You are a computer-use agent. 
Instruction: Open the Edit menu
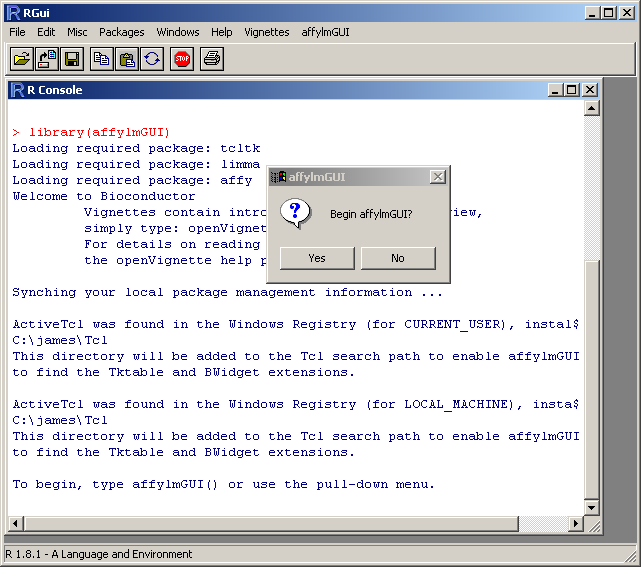(46, 32)
